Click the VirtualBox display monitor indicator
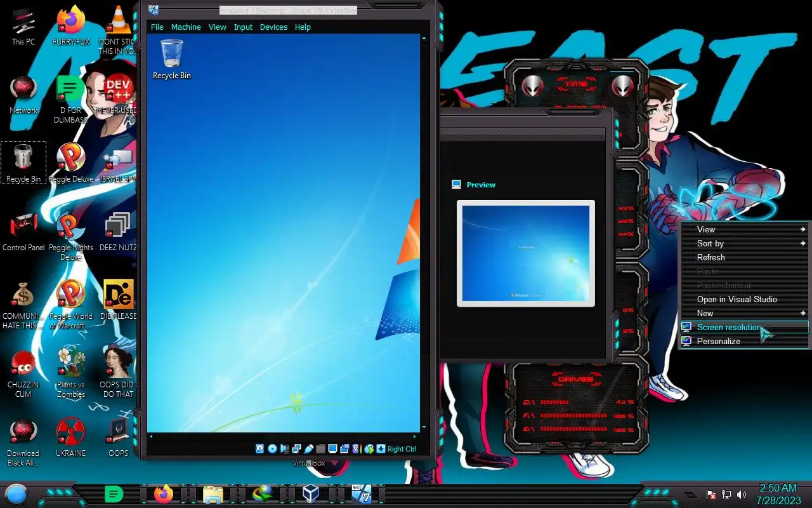The image size is (812, 508). pos(332,449)
